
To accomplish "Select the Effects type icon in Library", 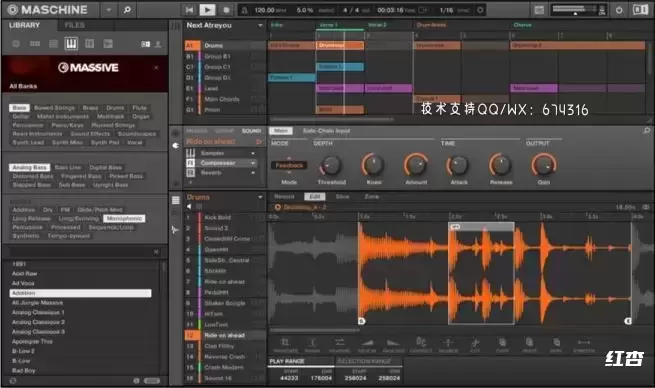I will click(89, 43).
